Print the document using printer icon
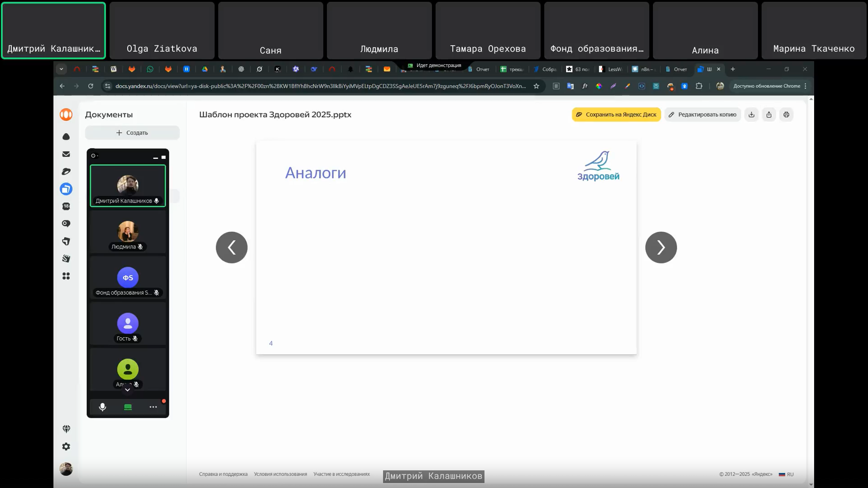The height and width of the screenshot is (488, 868). [786, 115]
